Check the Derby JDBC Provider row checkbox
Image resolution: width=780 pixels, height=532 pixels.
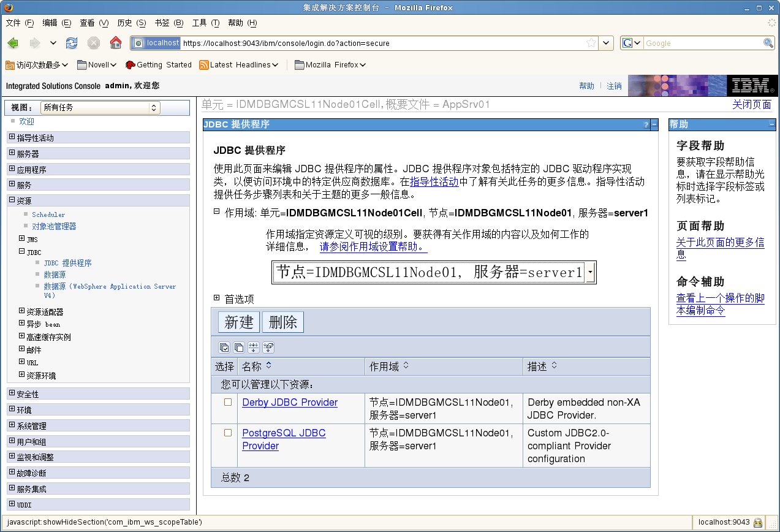(228, 402)
